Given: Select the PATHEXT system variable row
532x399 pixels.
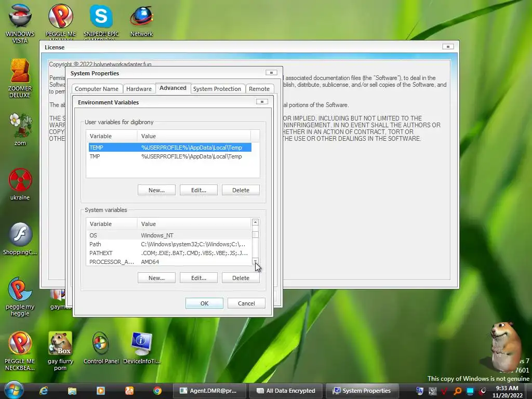Looking at the screenshot, I should coord(169,253).
